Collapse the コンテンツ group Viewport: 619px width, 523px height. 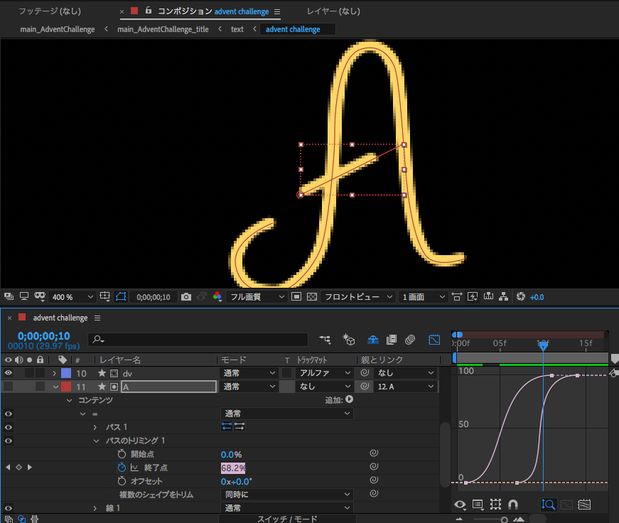(70, 400)
